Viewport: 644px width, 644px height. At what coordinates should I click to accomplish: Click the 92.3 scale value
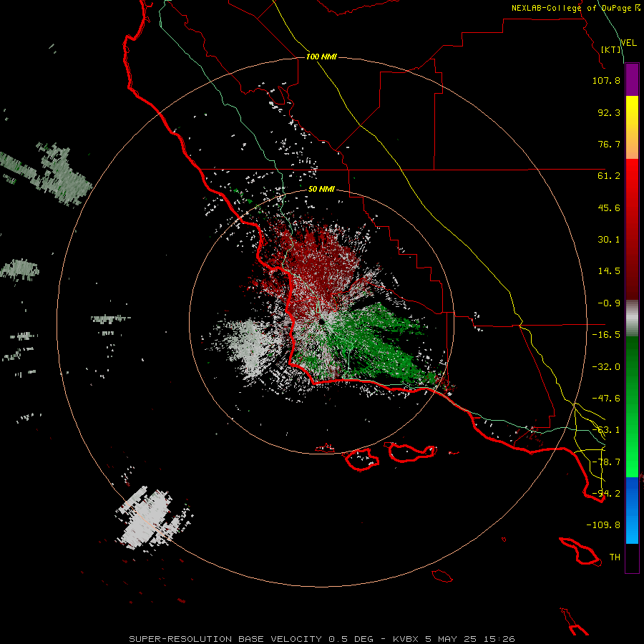(x=609, y=112)
